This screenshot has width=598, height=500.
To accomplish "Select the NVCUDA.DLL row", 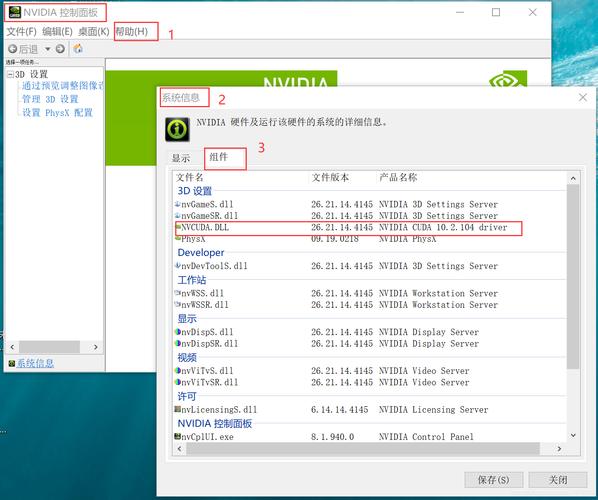I will pyautogui.click(x=370, y=228).
